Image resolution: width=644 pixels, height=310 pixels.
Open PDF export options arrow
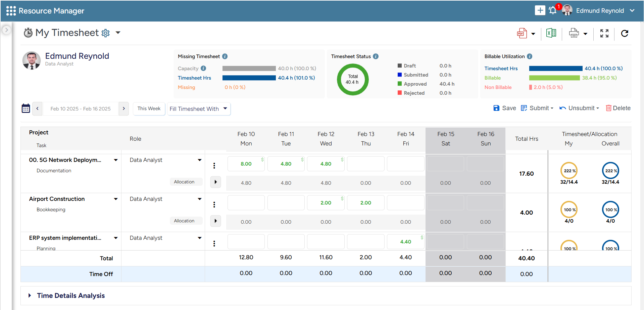point(533,34)
